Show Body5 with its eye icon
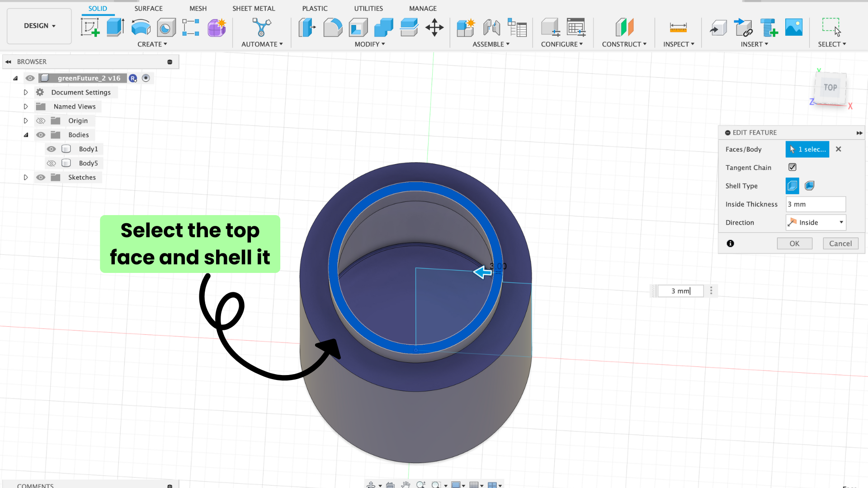The height and width of the screenshot is (488, 868). coord(52,163)
